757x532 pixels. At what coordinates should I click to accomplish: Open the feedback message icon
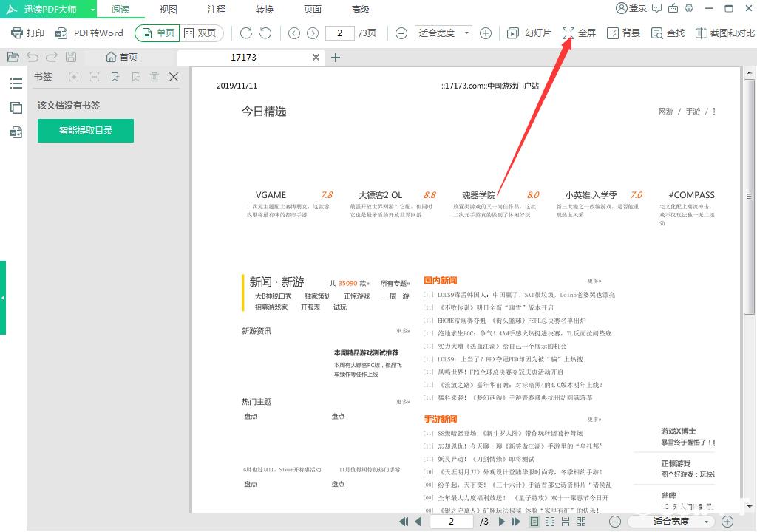(656, 8)
